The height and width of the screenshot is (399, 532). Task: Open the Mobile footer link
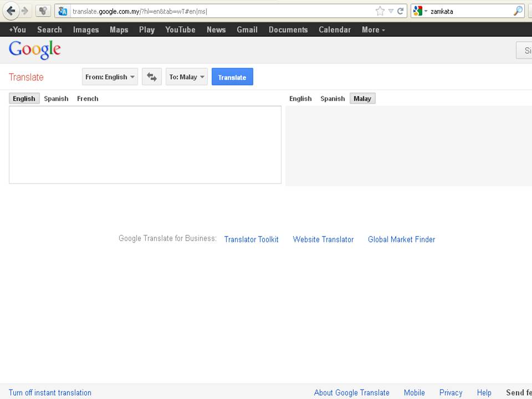[x=415, y=392]
